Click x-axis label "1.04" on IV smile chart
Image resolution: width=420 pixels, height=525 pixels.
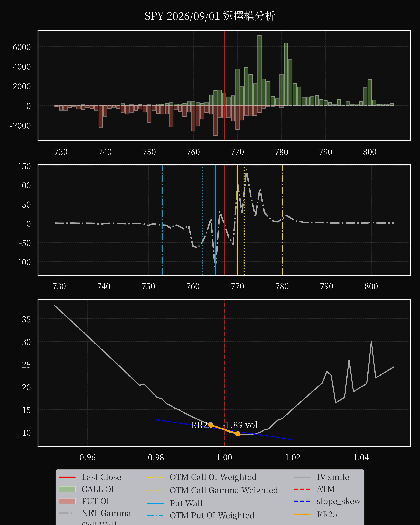coord(361,457)
